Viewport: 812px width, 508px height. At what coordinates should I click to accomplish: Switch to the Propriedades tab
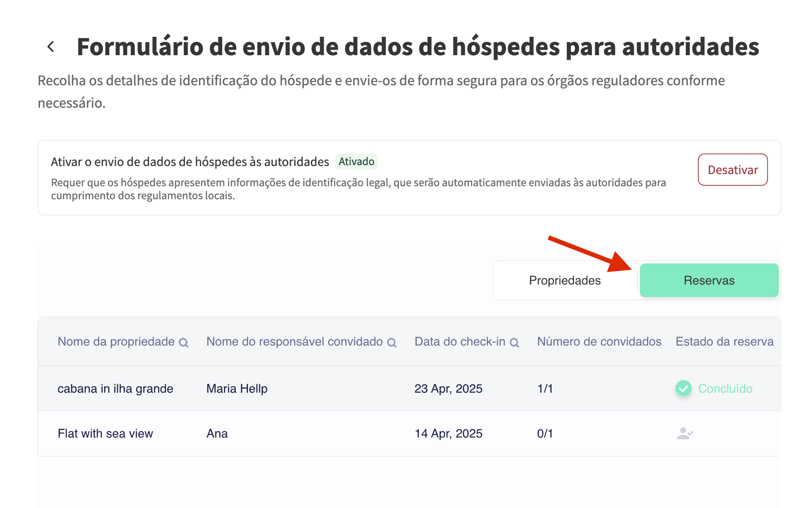coord(565,280)
